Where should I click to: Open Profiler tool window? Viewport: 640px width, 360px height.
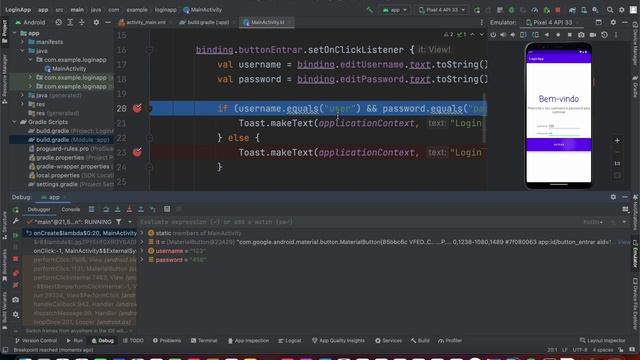[x=449, y=340]
